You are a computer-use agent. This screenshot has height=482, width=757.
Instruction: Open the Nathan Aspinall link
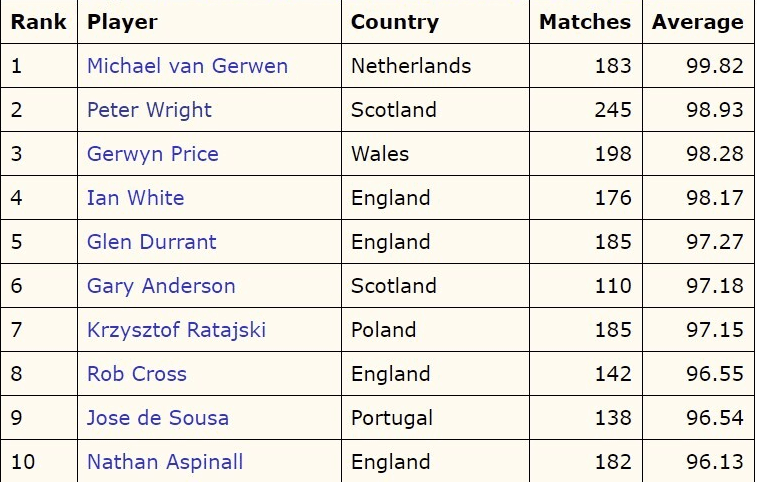tap(165, 462)
